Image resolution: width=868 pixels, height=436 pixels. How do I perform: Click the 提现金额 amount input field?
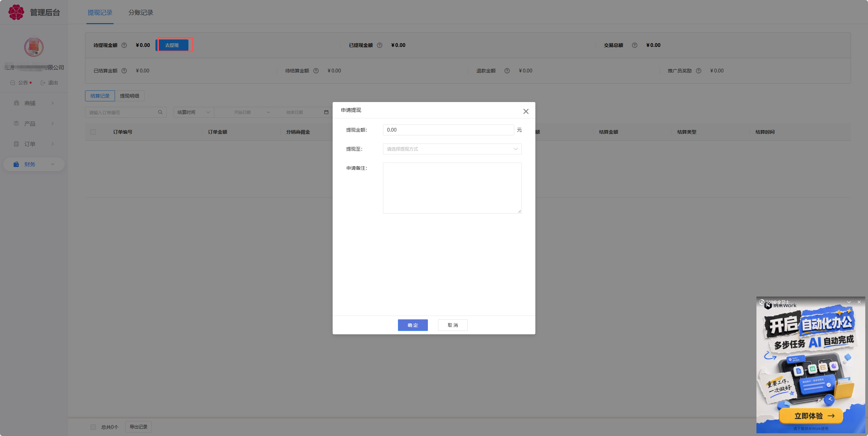pyautogui.click(x=448, y=130)
